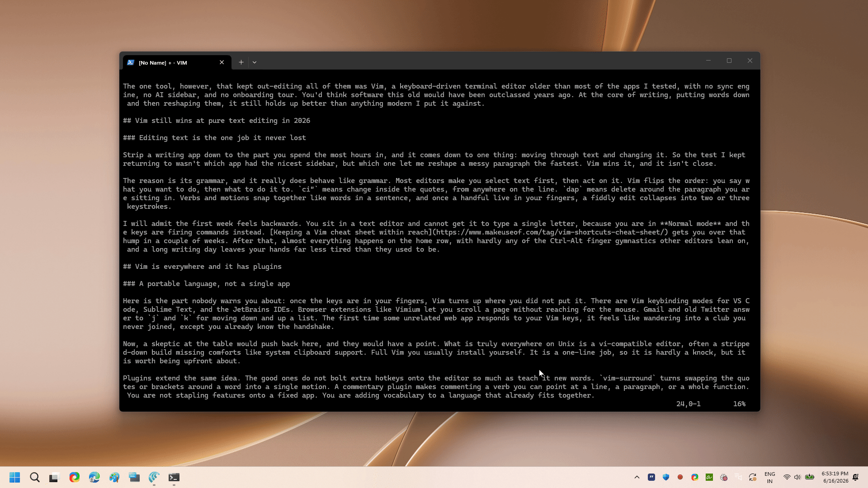Launch the colorful swirl app on the taskbar
Screen dimensions: 868x488
click(75, 477)
